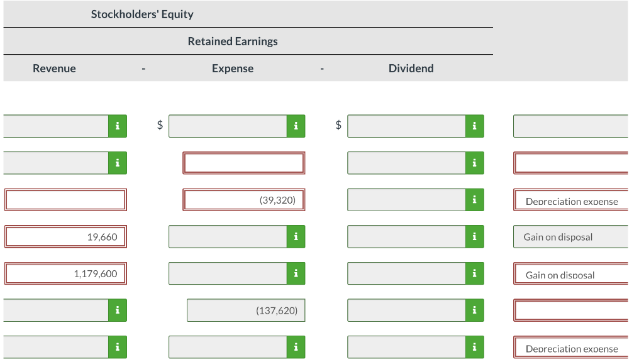
Task: Click the Retained Earnings header
Action: point(232,41)
